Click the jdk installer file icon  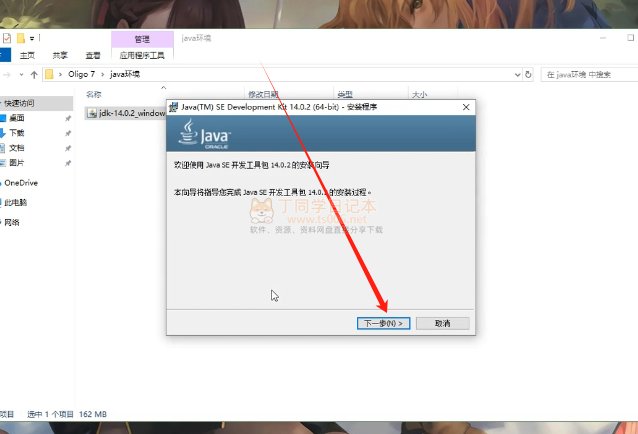click(92, 113)
